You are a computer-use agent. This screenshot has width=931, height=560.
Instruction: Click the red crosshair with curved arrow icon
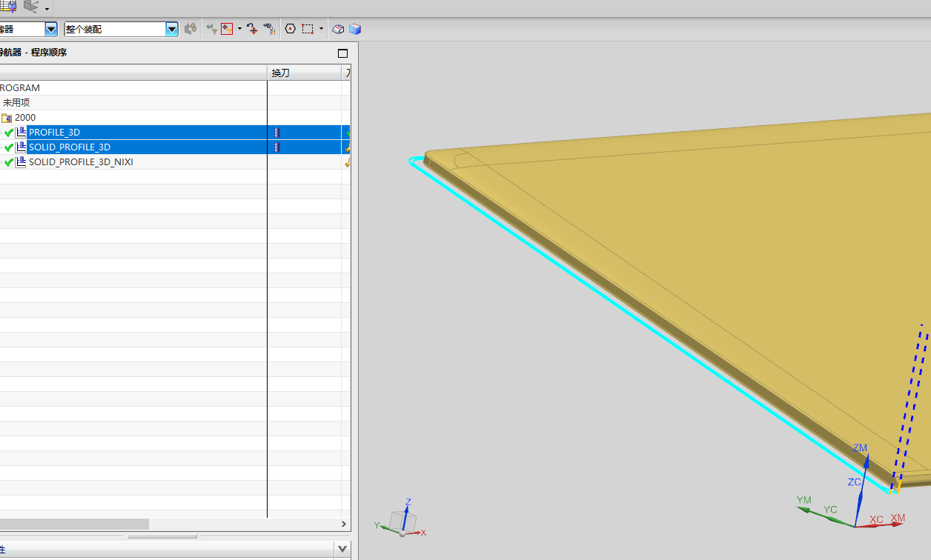[x=253, y=29]
